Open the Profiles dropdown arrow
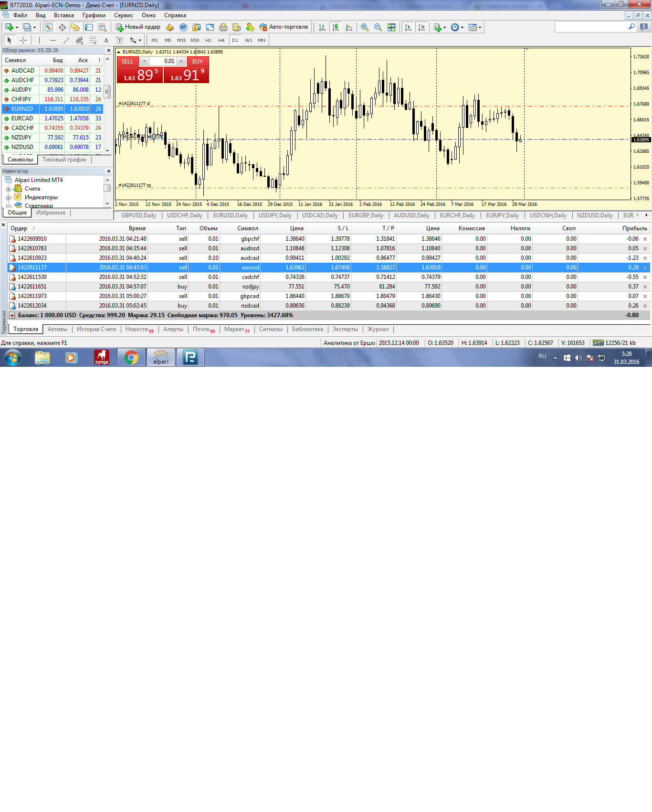This screenshot has height=812, width=652. click(x=34, y=27)
